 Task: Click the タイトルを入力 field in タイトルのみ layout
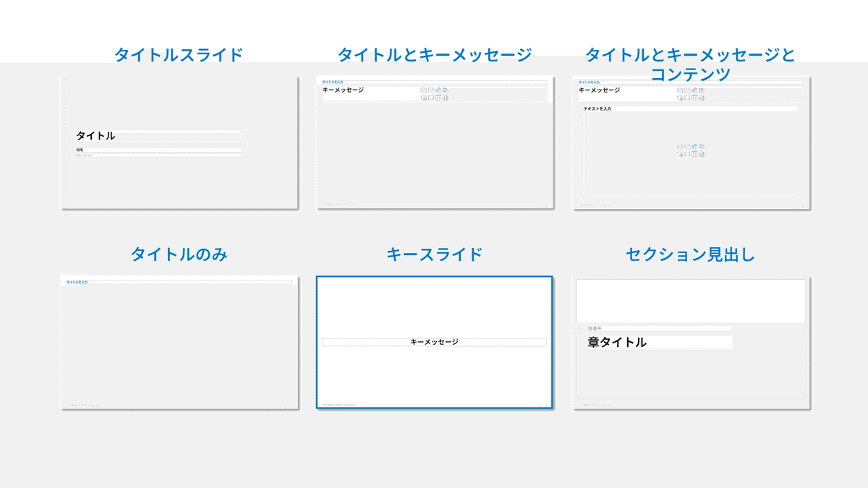tap(178, 282)
